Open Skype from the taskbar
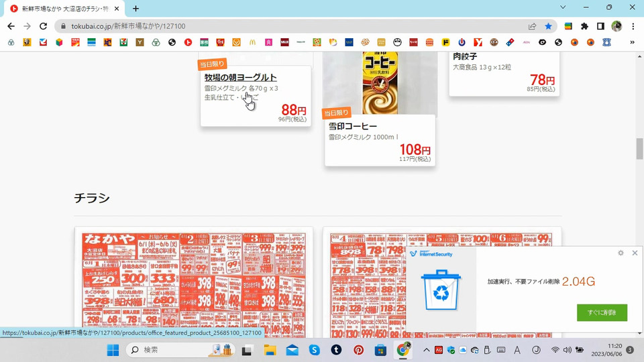The height and width of the screenshot is (362, 644). pyautogui.click(x=314, y=350)
